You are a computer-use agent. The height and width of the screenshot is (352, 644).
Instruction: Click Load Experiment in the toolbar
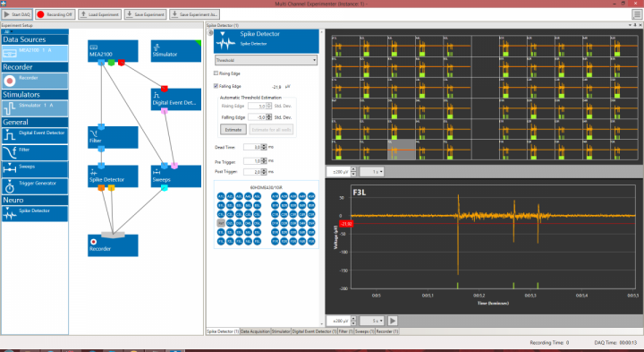100,14
